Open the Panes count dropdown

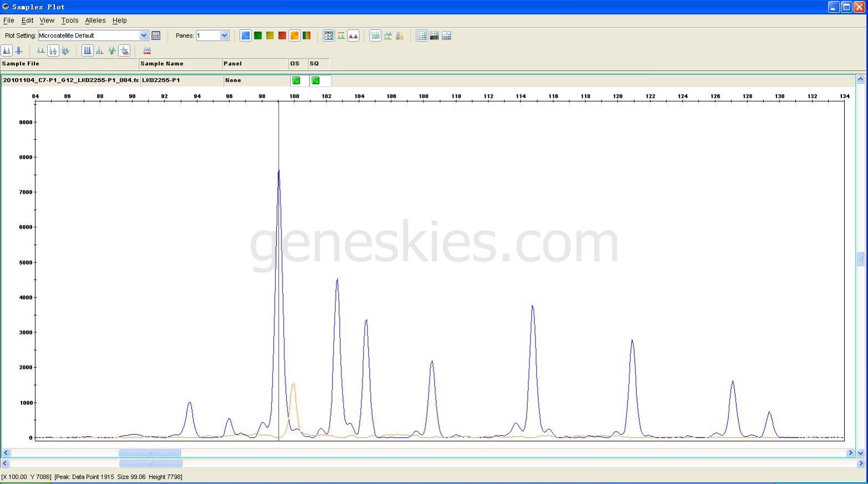click(x=224, y=35)
